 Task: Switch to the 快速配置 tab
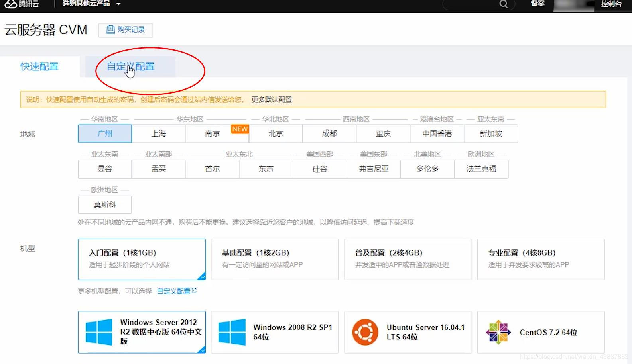pos(39,67)
